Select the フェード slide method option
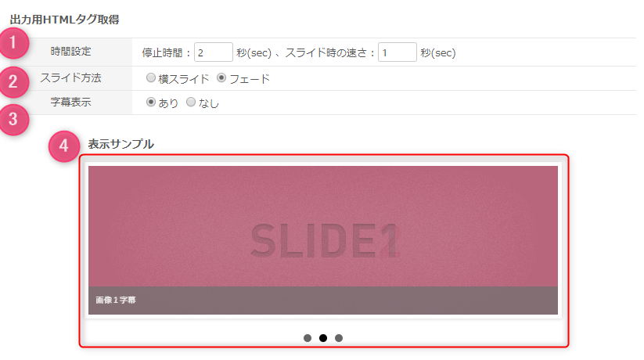644x360 pixels. (x=221, y=77)
